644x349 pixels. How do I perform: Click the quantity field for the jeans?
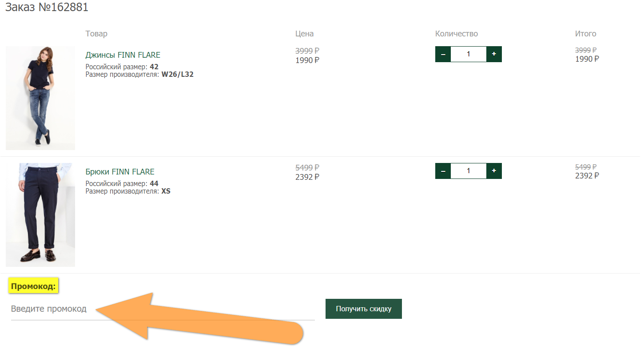[x=469, y=54]
